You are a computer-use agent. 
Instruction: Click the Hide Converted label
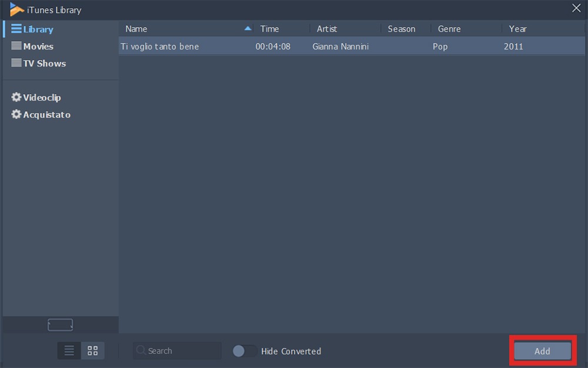(x=291, y=352)
